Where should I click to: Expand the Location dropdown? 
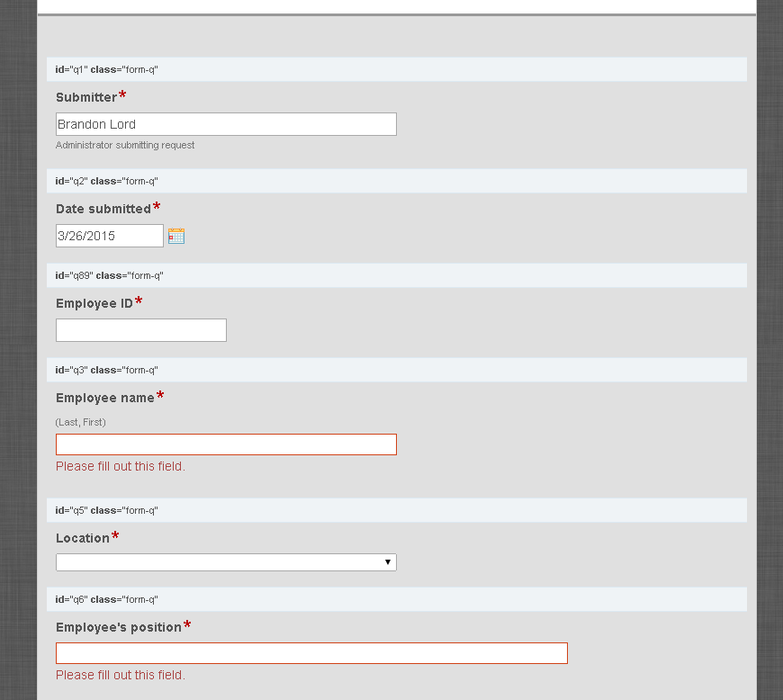pos(226,562)
